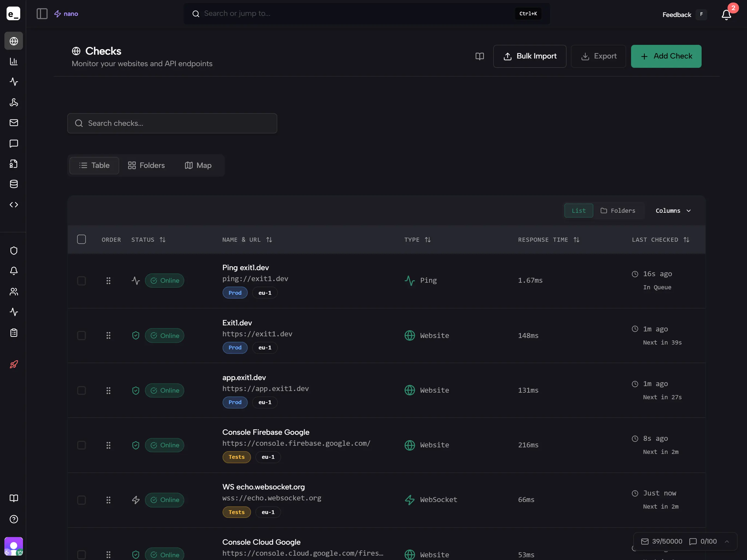747x560 pixels.
Task: Click the Tests tag on WS echo.websocket.org row
Action: pos(237,512)
